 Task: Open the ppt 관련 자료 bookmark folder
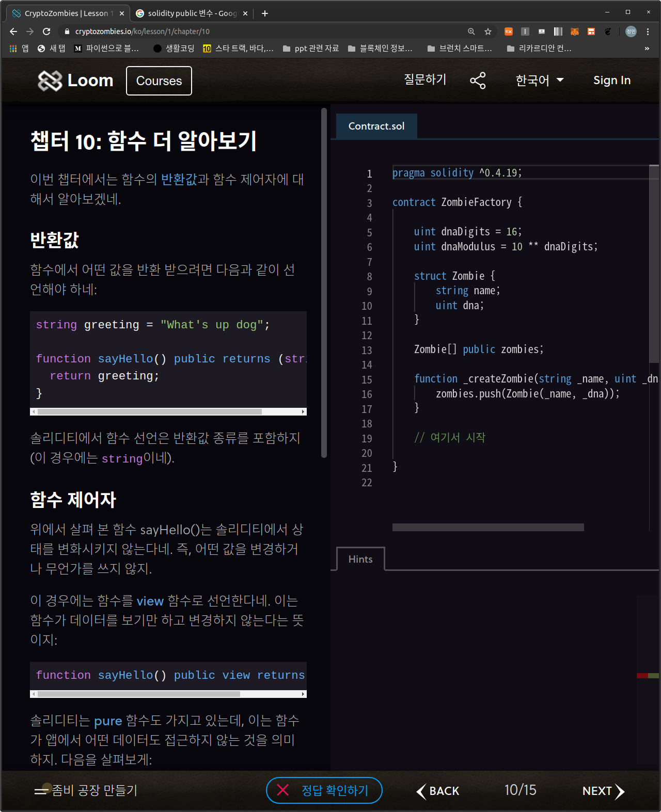click(x=311, y=49)
